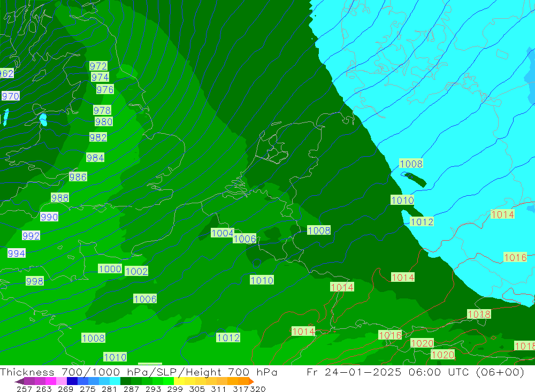The height and width of the screenshot is (392, 535).
Task: Click the 'Fr 24-01-2025 06:00 UTC' timestamp
Action: tap(388, 372)
